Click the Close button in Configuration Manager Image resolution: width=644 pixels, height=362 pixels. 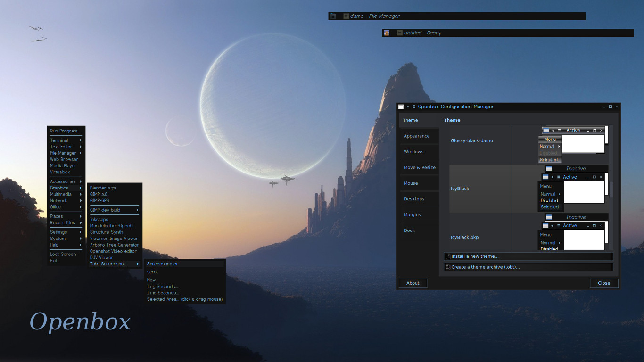[604, 283]
